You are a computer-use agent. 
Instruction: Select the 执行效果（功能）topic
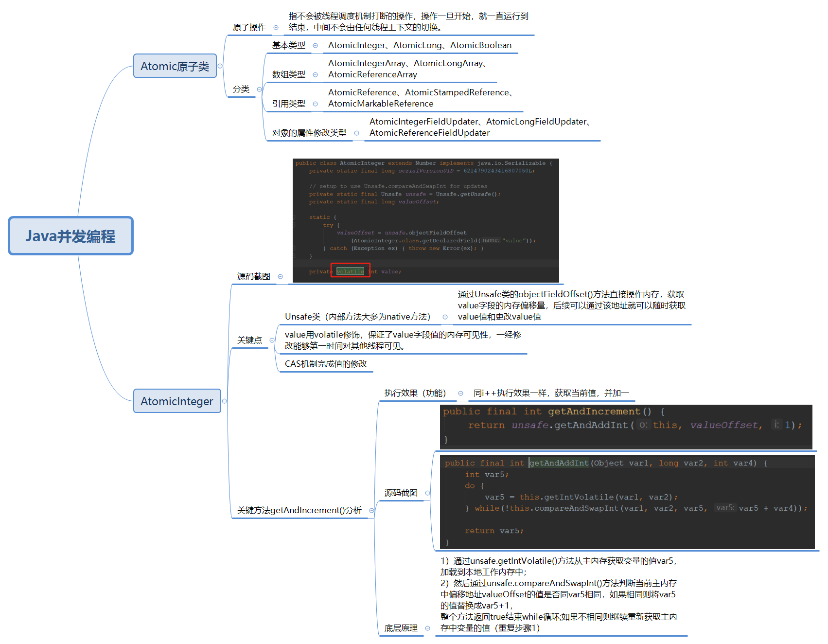tap(415, 393)
